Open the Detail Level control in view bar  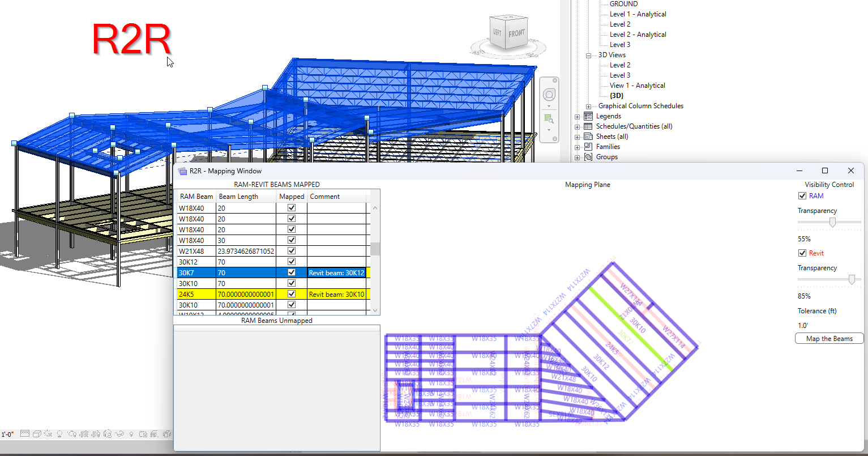24,434
